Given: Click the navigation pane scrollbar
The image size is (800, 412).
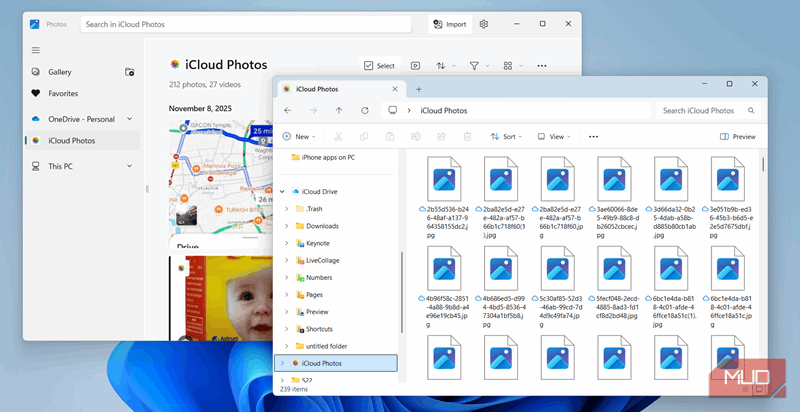Looking at the screenshot, I should [x=402, y=293].
